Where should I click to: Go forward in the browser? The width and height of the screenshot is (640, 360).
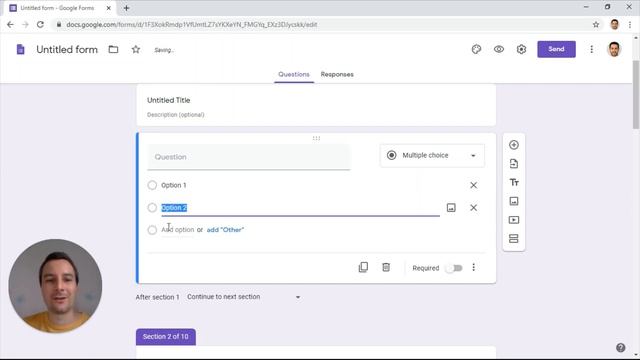pos(25,24)
